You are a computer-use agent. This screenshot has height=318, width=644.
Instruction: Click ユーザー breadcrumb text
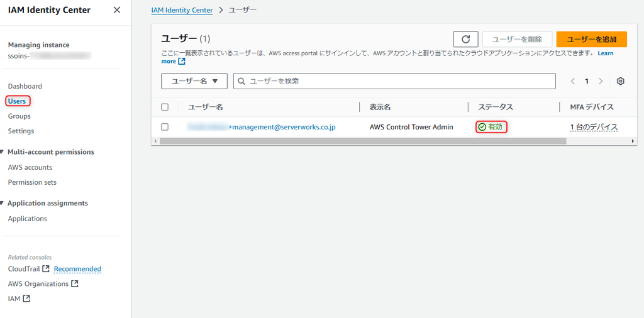coord(242,10)
